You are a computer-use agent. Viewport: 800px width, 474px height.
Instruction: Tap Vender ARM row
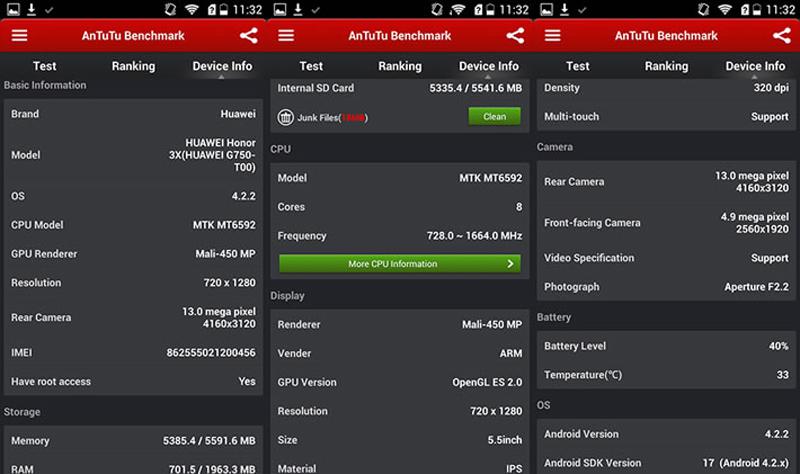tap(400, 353)
